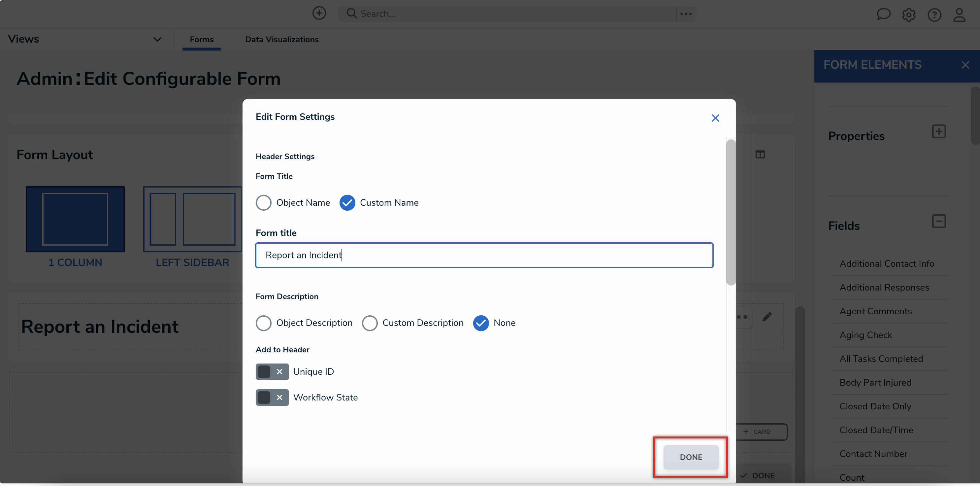Click the plus create icon near search
Image resolution: width=980 pixels, height=486 pixels.
click(319, 13)
